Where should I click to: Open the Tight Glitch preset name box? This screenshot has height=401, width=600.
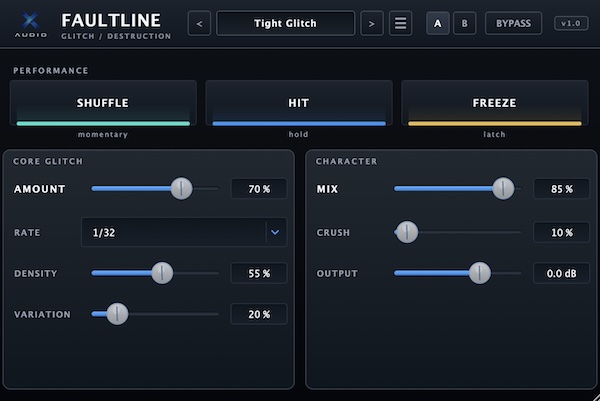[x=285, y=23]
